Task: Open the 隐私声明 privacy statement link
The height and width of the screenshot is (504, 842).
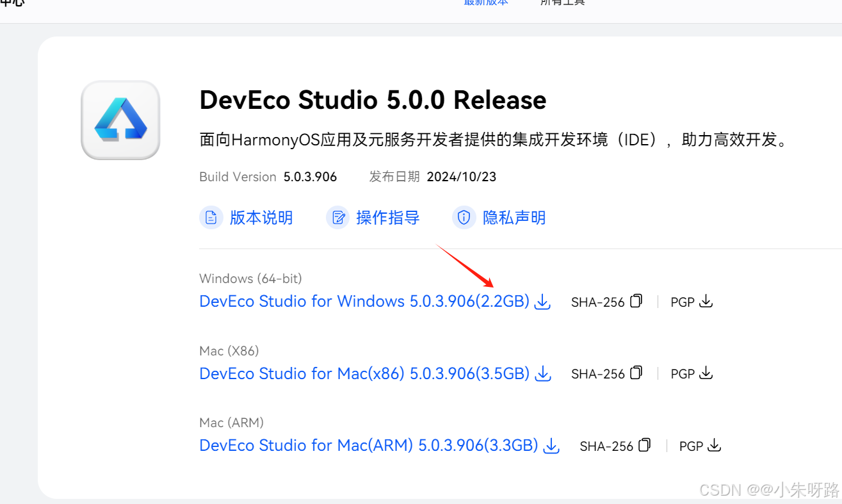Action: point(514,218)
